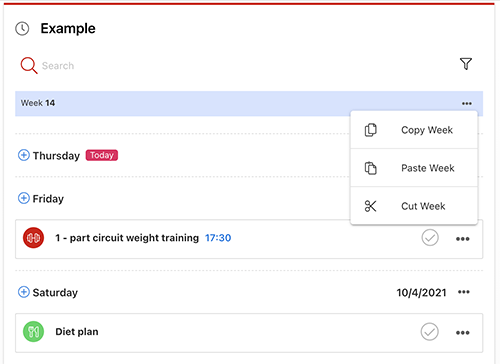Click the clock icon beside Example

(22, 29)
